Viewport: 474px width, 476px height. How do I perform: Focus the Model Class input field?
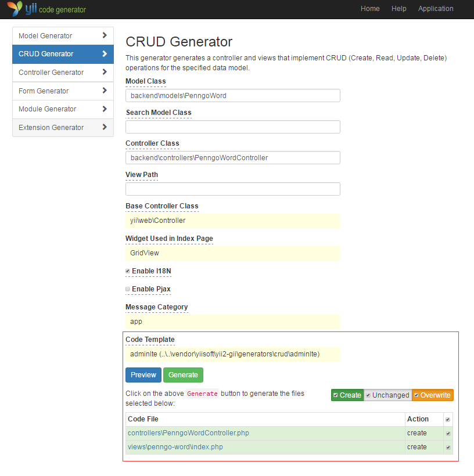click(233, 96)
